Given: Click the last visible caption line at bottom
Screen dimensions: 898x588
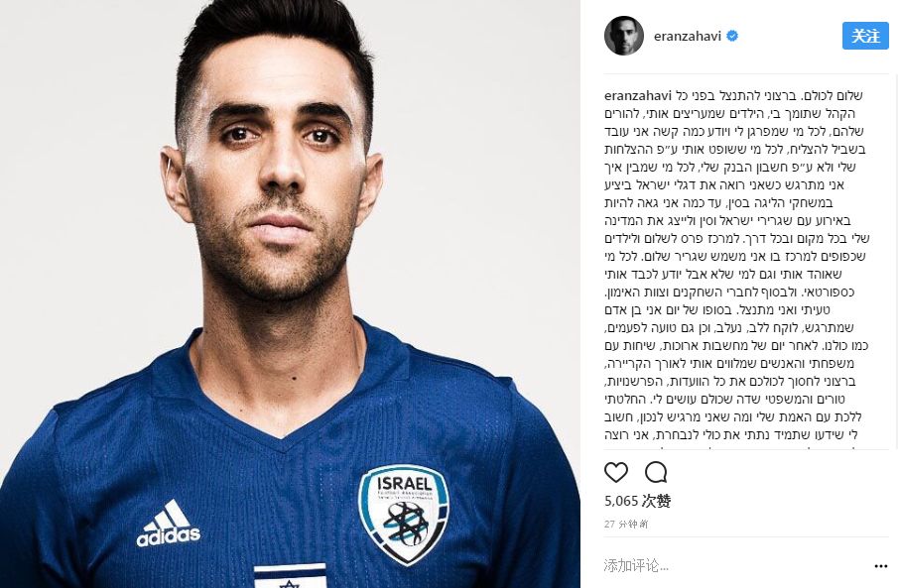Looking at the screenshot, I should (730, 435).
